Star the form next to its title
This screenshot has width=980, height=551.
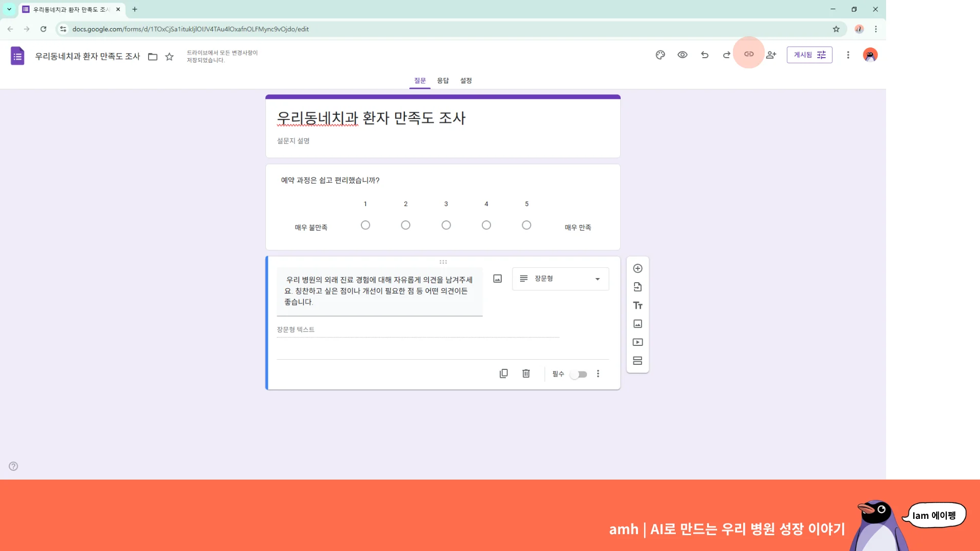[169, 57]
